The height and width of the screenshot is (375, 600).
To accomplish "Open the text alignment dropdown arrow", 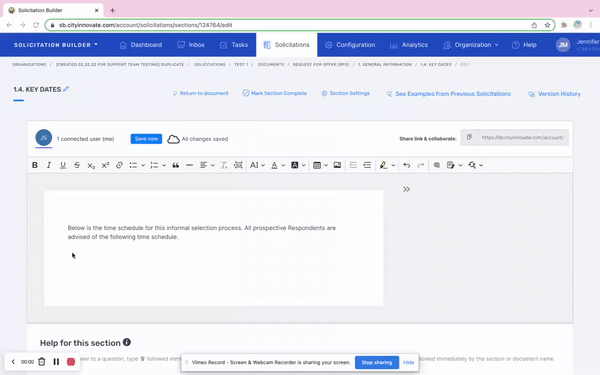I will click(213, 165).
